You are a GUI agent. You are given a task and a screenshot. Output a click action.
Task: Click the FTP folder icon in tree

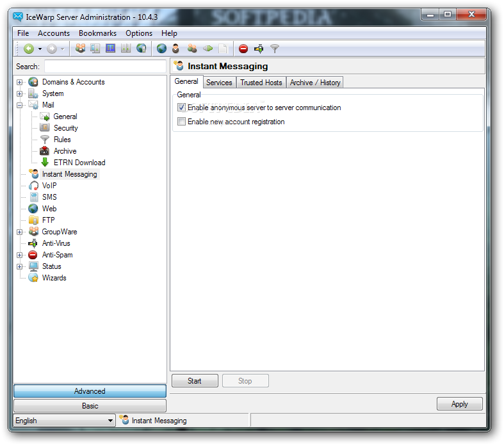pos(33,220)
